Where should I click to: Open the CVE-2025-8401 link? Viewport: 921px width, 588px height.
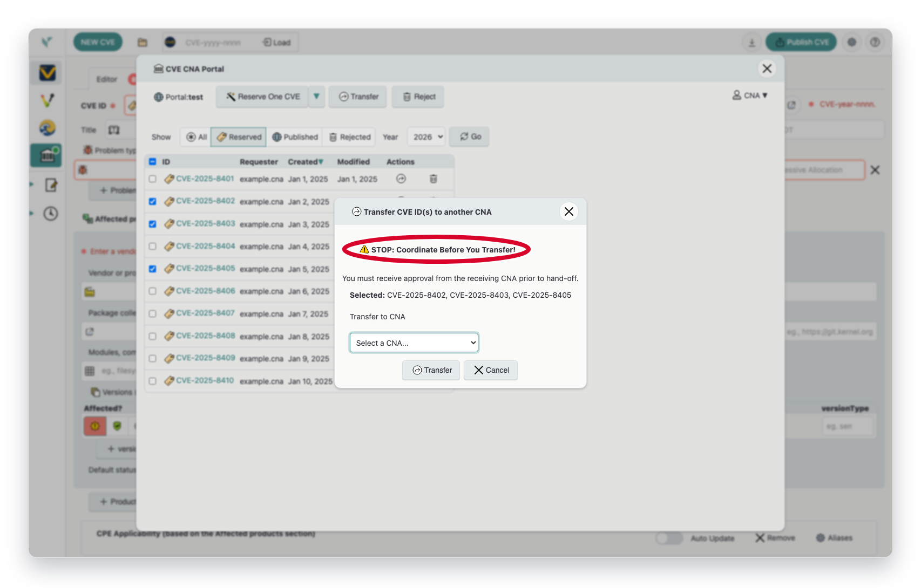coord(205,179)
